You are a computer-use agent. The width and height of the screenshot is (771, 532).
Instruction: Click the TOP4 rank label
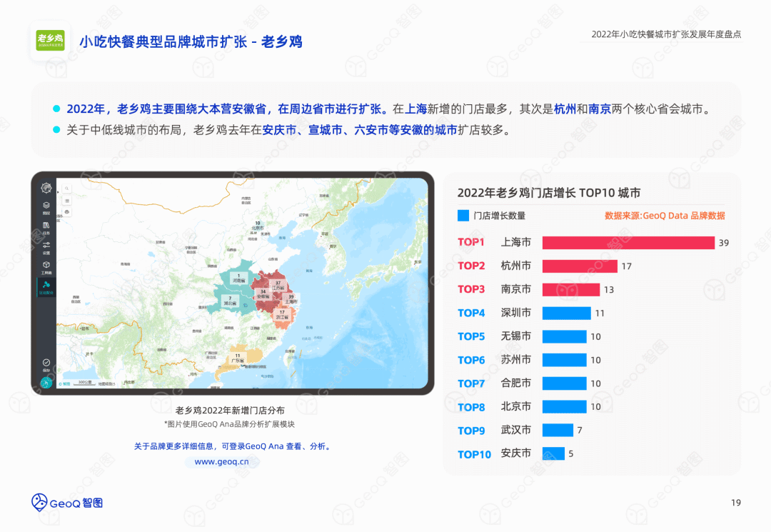471,313
